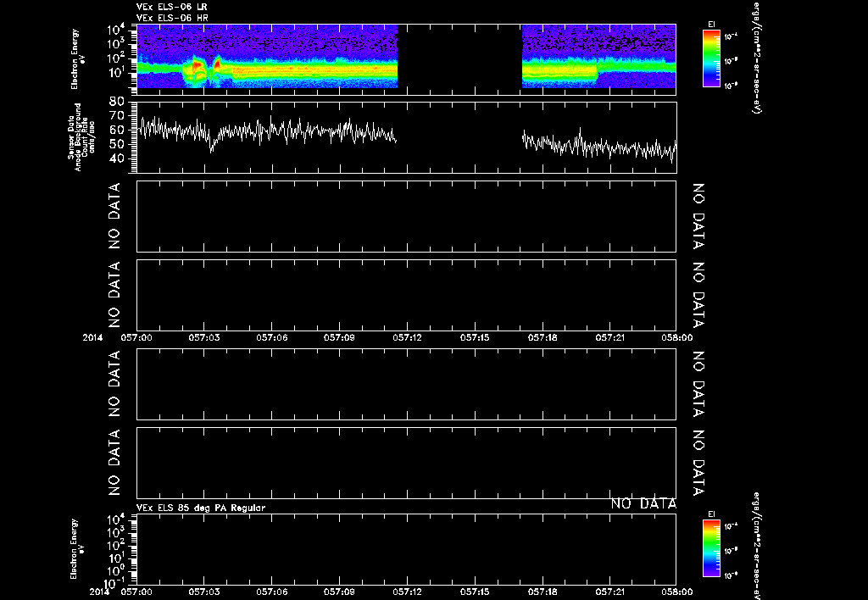Click the '2014' year label on middle time axis
Screen dimensions: 868x600
(x=92, y=337)
